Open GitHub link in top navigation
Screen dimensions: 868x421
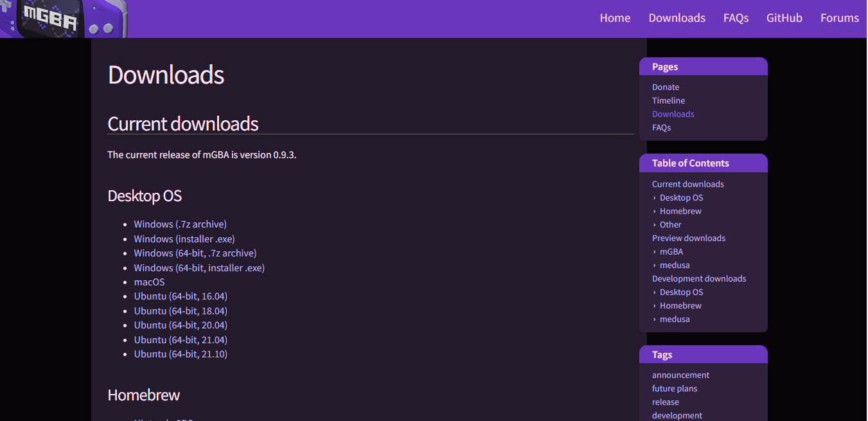pyautogui.click(x=784, y=18)
